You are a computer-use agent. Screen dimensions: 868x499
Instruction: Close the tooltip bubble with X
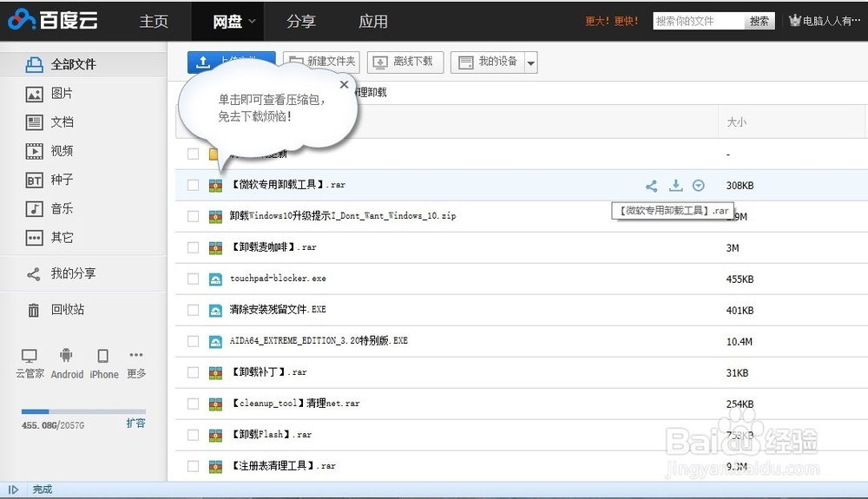pos(345,85)
